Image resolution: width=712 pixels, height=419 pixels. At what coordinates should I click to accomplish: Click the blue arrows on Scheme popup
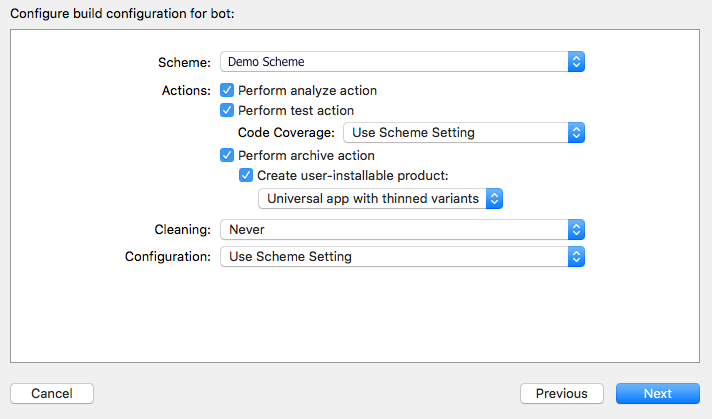click(x=576, y=62)
